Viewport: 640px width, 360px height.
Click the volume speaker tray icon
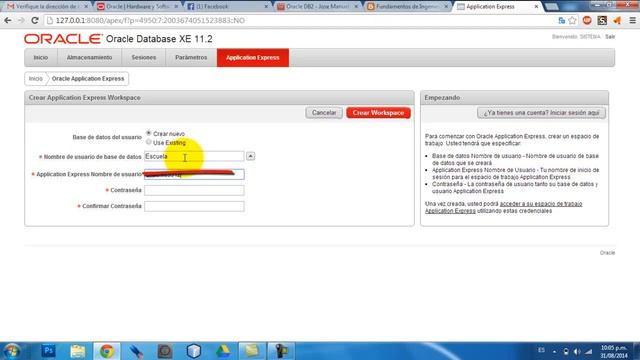point(577,351)
